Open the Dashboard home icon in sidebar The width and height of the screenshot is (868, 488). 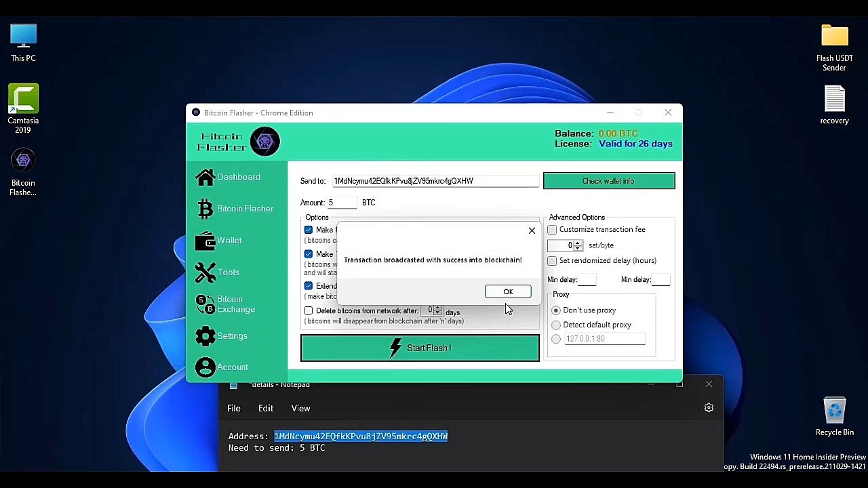pos(205,177)
